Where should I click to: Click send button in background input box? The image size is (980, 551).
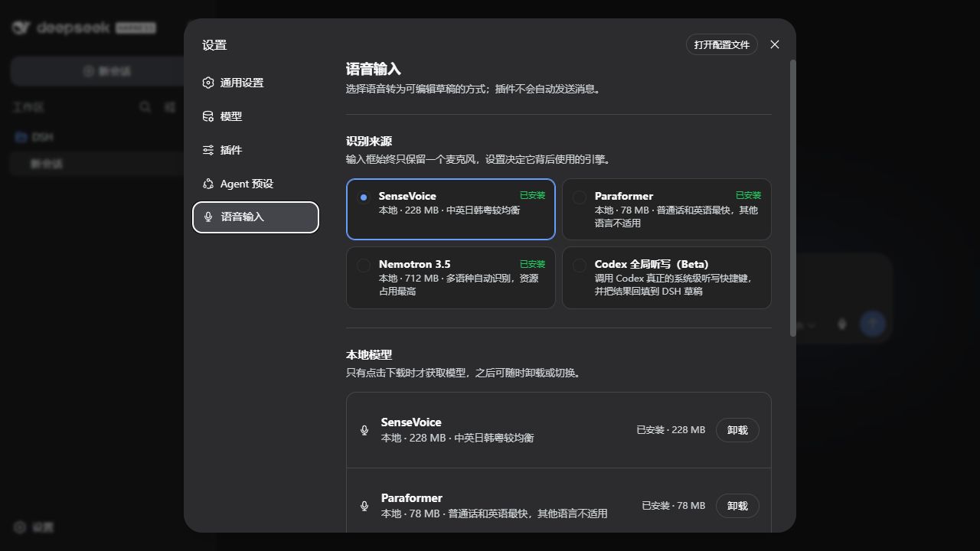point(873,324)
